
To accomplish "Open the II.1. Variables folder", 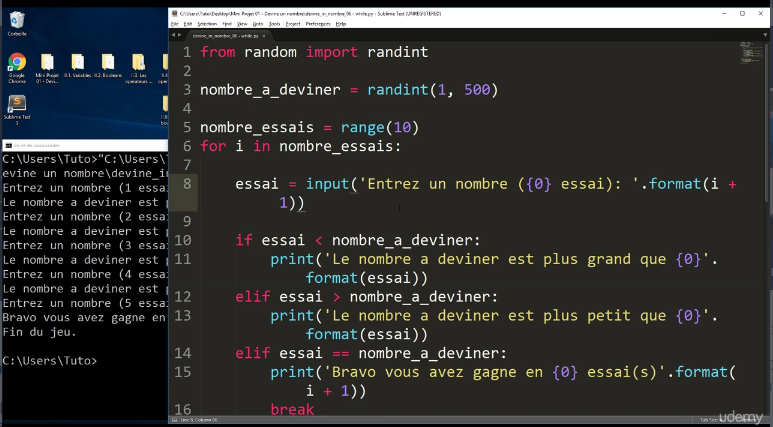I will [x=77, y=65].
